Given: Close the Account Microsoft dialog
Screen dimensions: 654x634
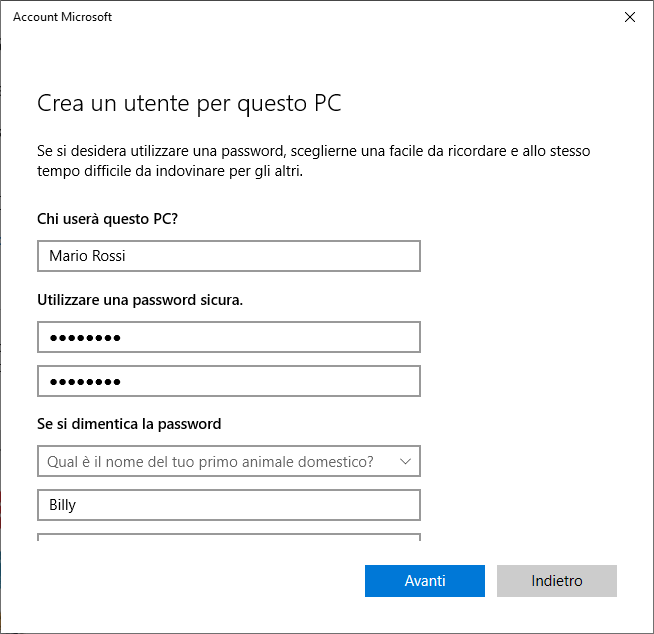Looking at the screenshot, I should point(629,17).
